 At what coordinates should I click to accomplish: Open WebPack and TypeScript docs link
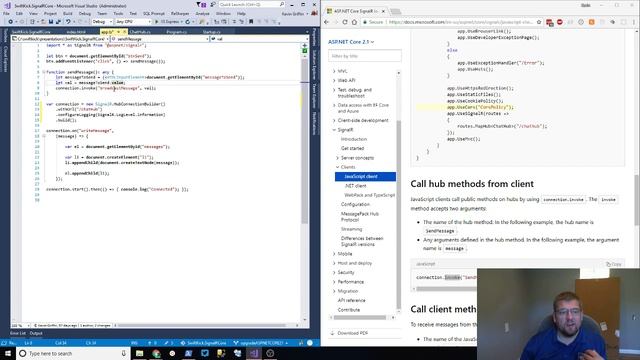(x=369, y=195)
